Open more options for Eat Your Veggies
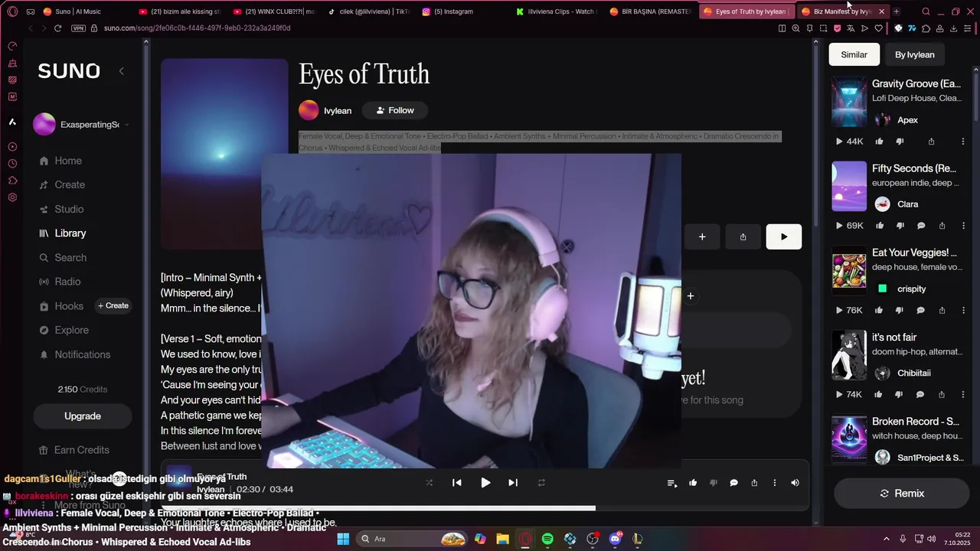Viewport: 980px width, 551px height. [x=962, y=311]
